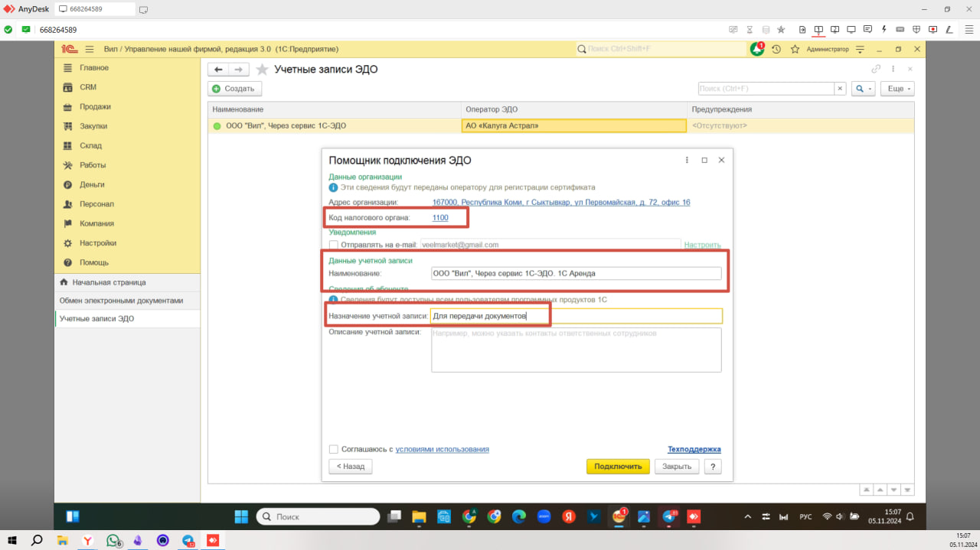The image size is (980, 550).
Task: Add Учетные записи ЭДО page to favorites star
Action: click(262, 70)
